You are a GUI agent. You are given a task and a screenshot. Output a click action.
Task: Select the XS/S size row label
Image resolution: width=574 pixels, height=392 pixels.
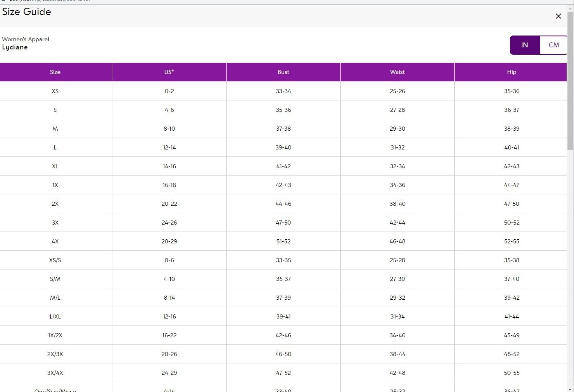point(55,260)
